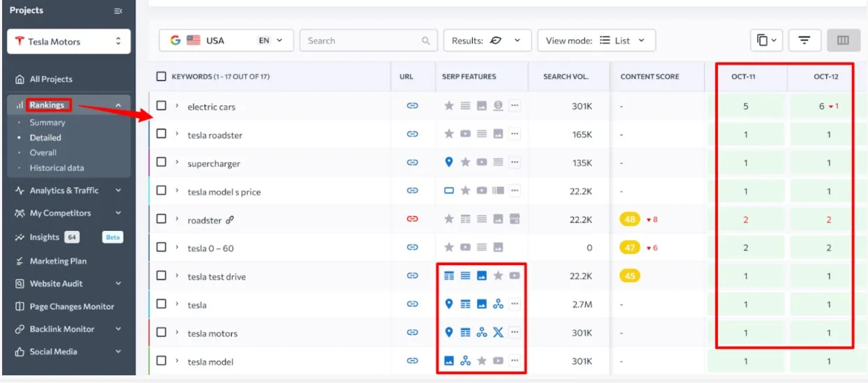Open the View mode List dropdown
Image resolution: width=868 pixels, height=383 pixels.
(x=596, y=40)
